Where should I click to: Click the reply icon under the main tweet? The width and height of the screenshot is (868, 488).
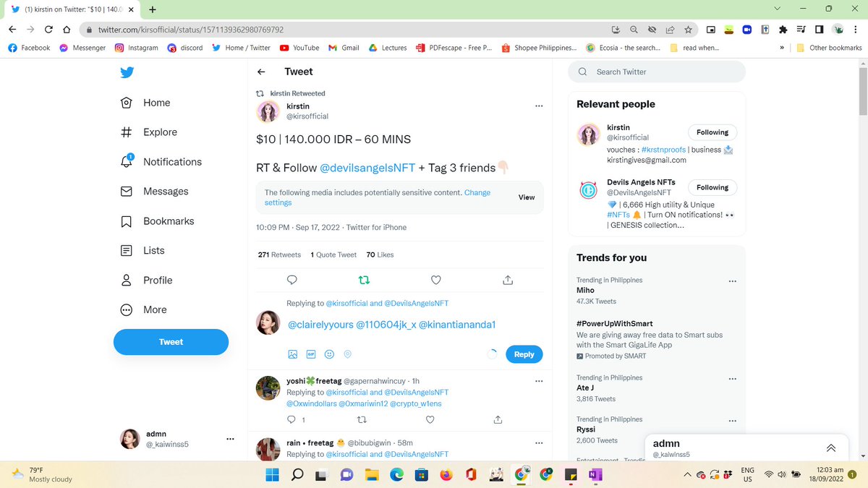(292, 280)
